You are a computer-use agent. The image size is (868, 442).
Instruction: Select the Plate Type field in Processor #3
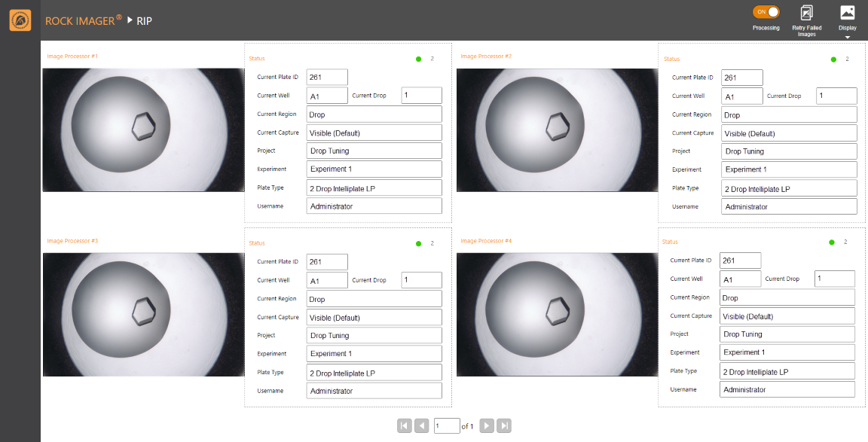coord(374,373)
